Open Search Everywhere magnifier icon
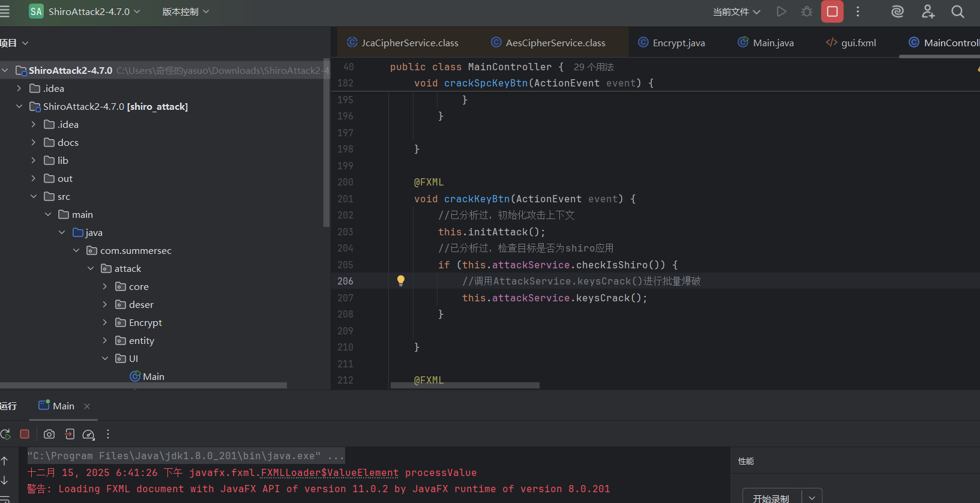The image size is (980, 503). [958, 11]
